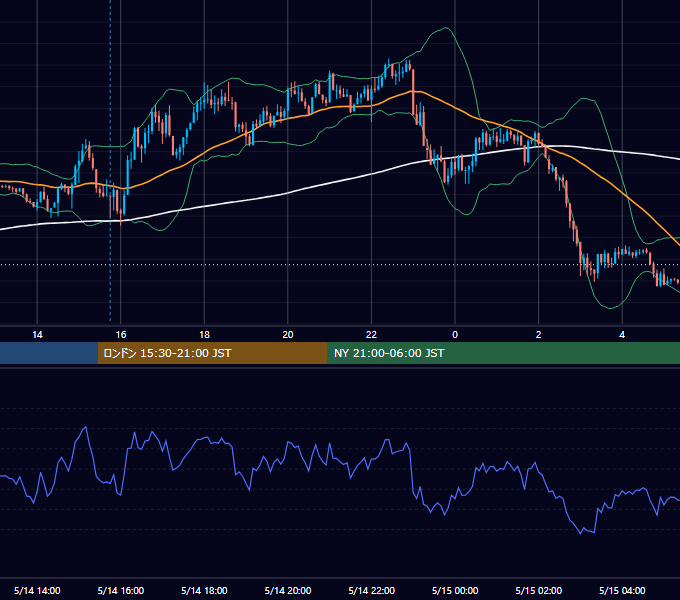Select the time axis label 20
The image size is (680, 600).
tap(288, 335)
